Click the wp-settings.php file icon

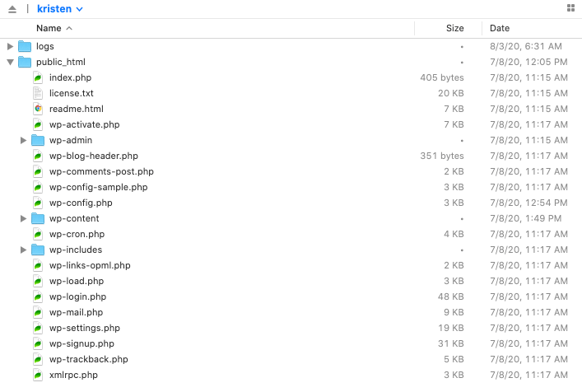coord(38,328)
